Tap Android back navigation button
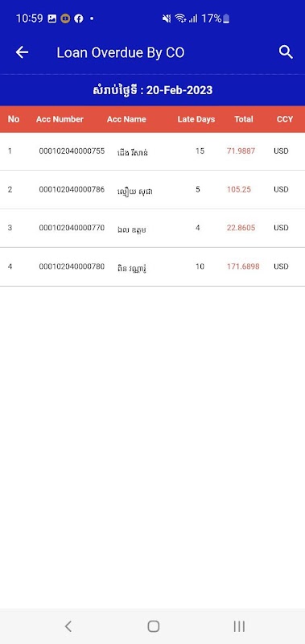Image resolution: width=305 pixels, height=644 pixels. [68, 626]
